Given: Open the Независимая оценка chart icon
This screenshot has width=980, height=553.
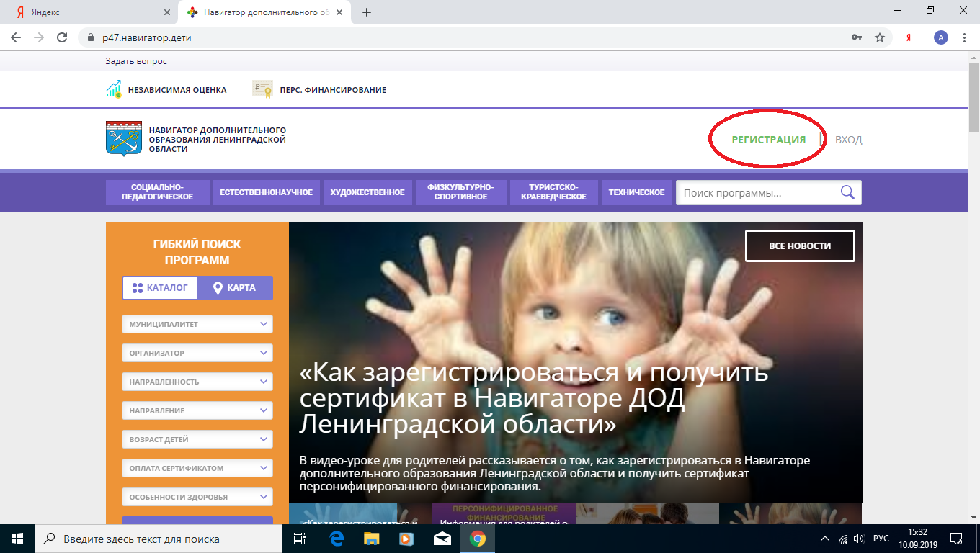Looking at the screenshot, I should coord(114,89).
